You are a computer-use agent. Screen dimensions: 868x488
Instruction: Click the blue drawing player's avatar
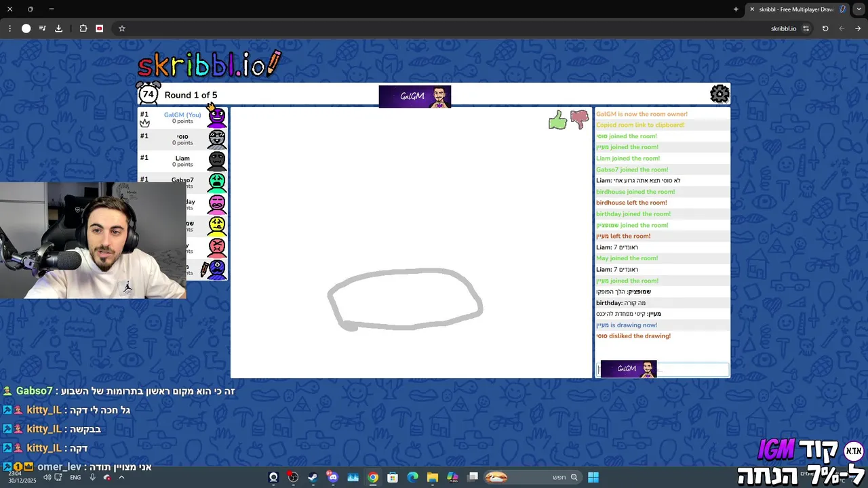click(217, 269)
